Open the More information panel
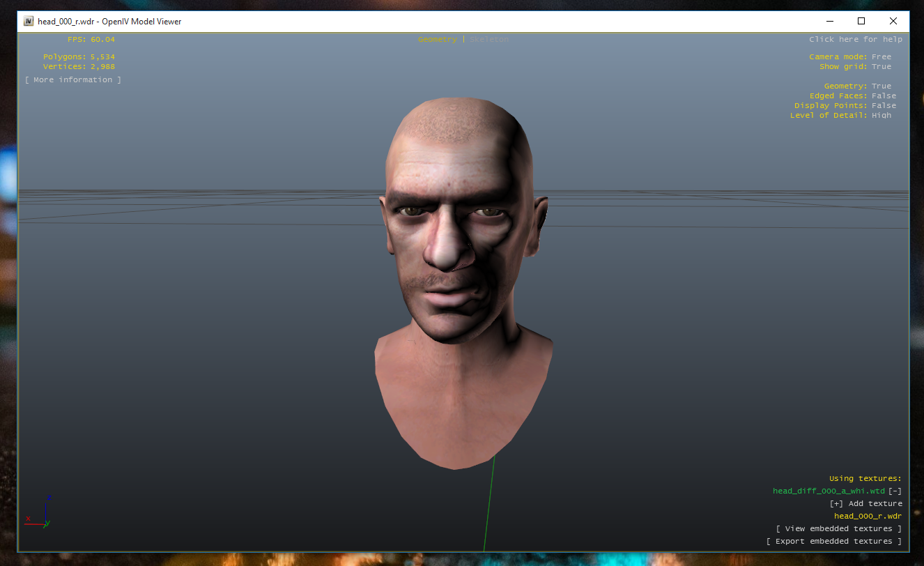Viewport: 924px width, 566px height. pyautogui.click(x=73, y=80)
